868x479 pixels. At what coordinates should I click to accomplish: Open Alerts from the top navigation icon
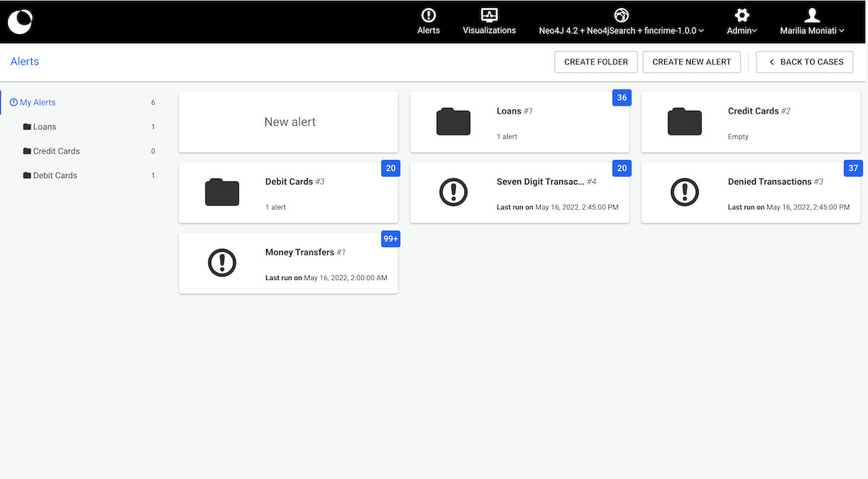[x=428, y=16]
